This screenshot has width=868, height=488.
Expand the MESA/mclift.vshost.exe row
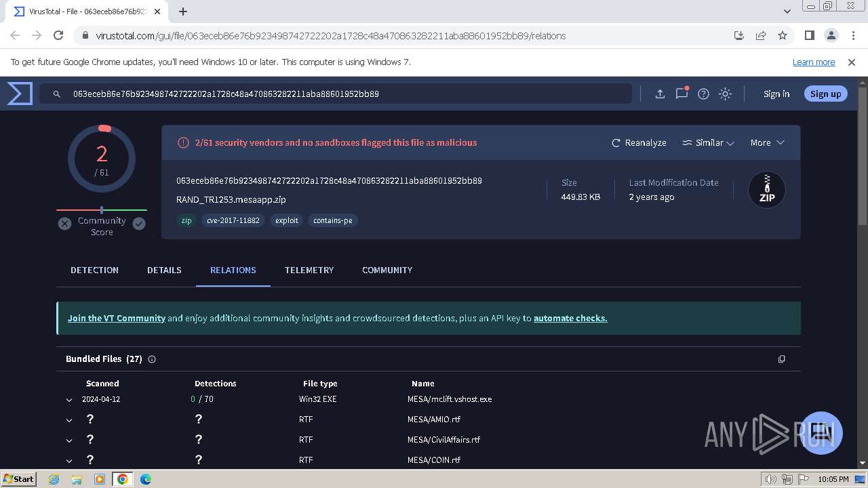pos(69,400)
